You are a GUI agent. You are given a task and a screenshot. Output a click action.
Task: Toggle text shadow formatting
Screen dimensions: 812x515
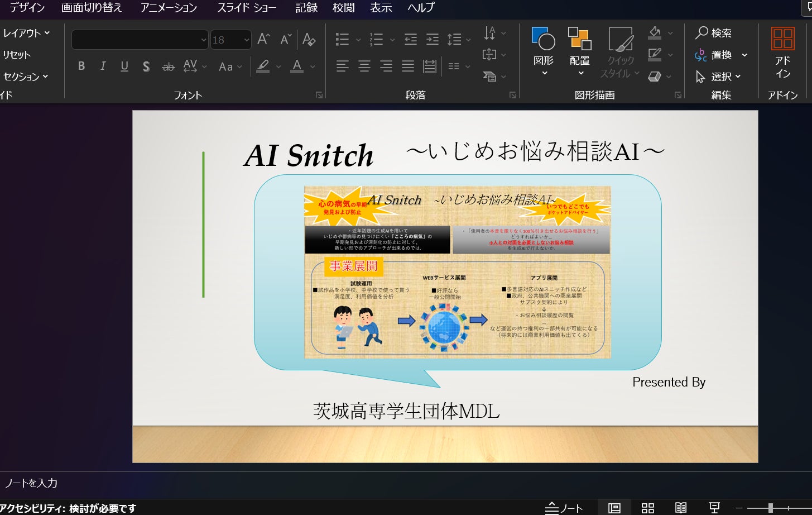point(146,66)
